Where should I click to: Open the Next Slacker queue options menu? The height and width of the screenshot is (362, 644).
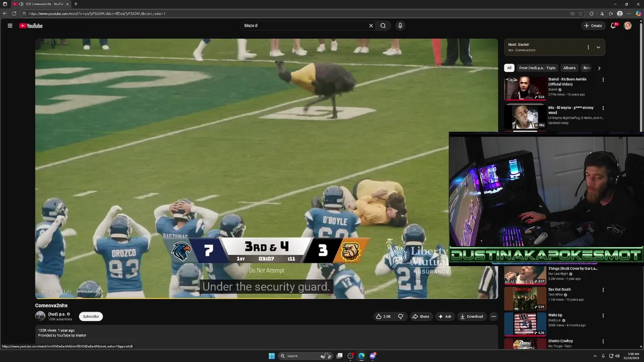tap(588, 47)
